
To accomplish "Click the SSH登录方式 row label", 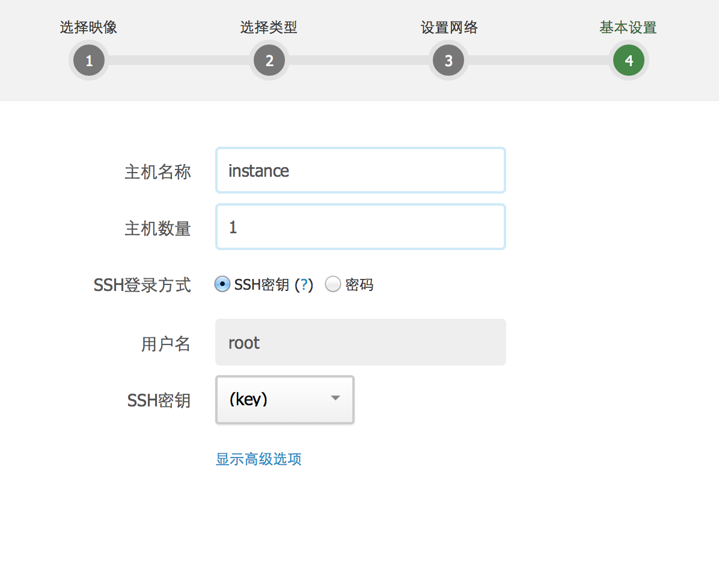I will point(142,285).
